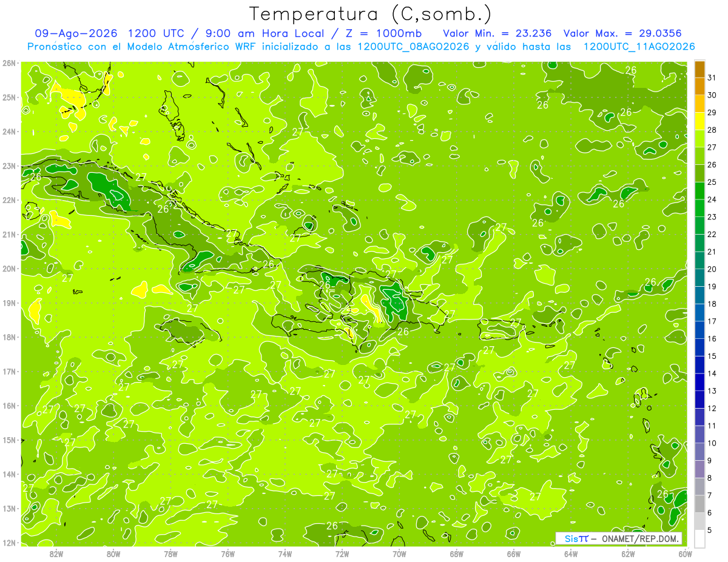The width and height of the screenshot is (728, 562).
Task: Pick the lime swatch between 27 and 28
Action: tap(699, 139)
